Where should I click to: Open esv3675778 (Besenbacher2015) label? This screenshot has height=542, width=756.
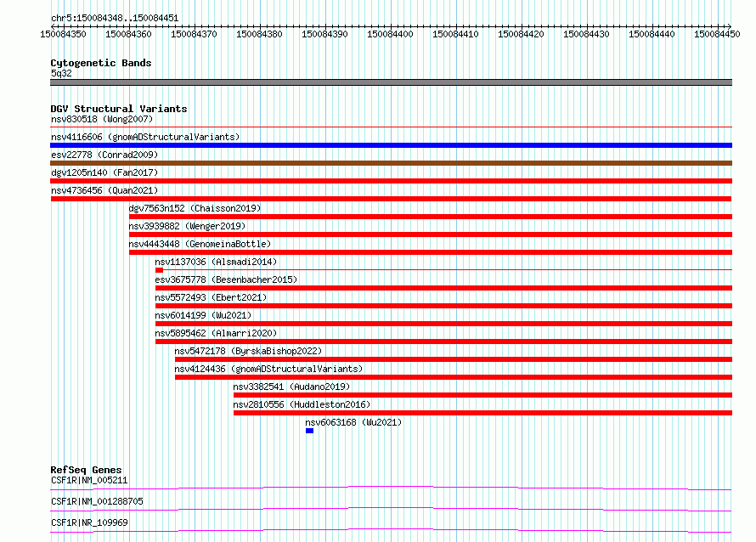point(226,279)
